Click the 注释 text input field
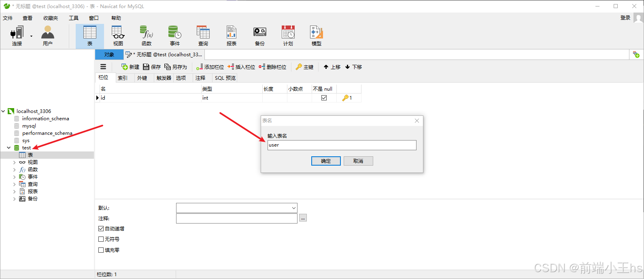 [237, 218]
